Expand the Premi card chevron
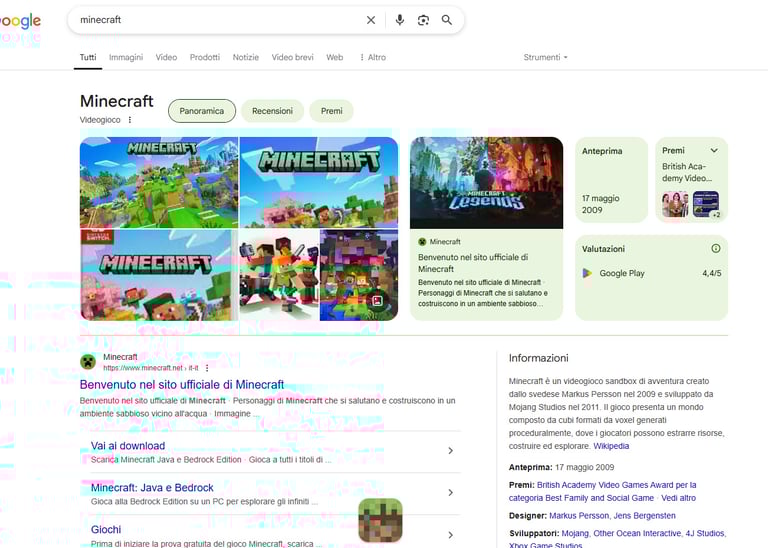Image resolution: width=768 pixels, height=548 pixels. (x=714, y=150)
